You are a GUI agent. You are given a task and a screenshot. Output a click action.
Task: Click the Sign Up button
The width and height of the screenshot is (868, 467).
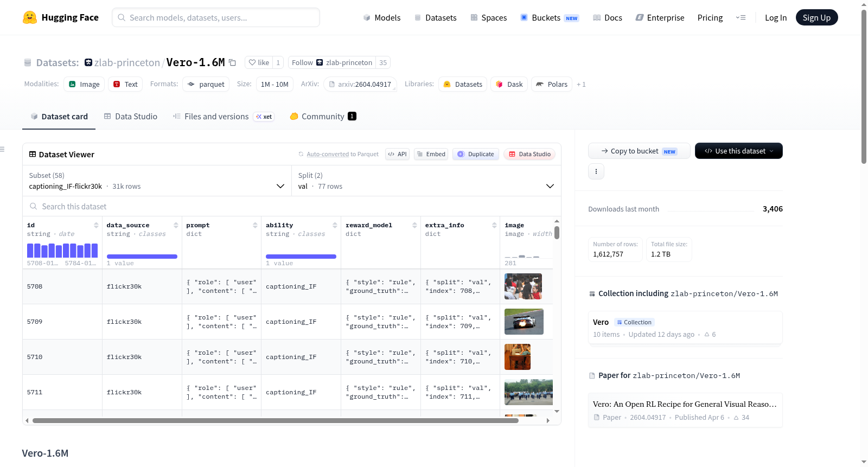[816, 17]
